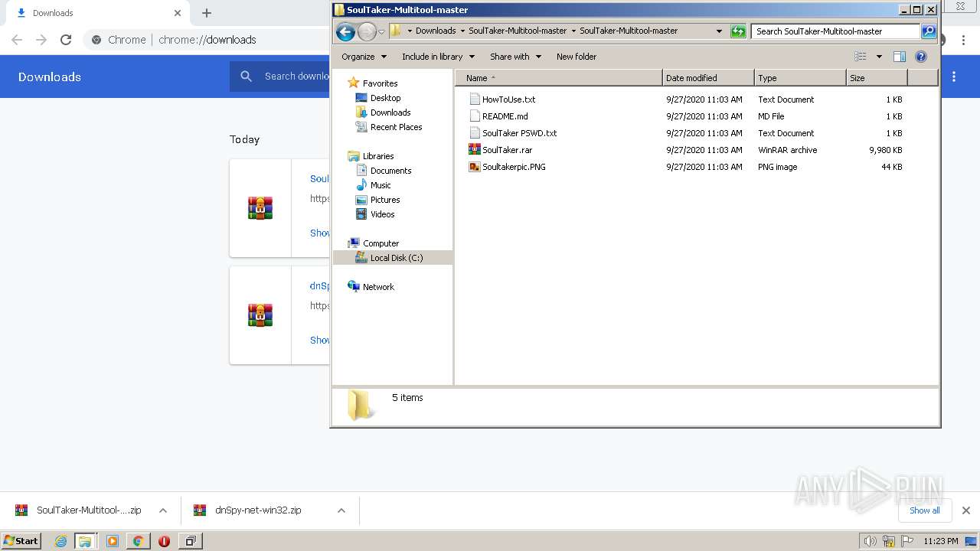Open address bar history dropdown
The height and width of the screenshot is (551, 980).
pos(719,31)
